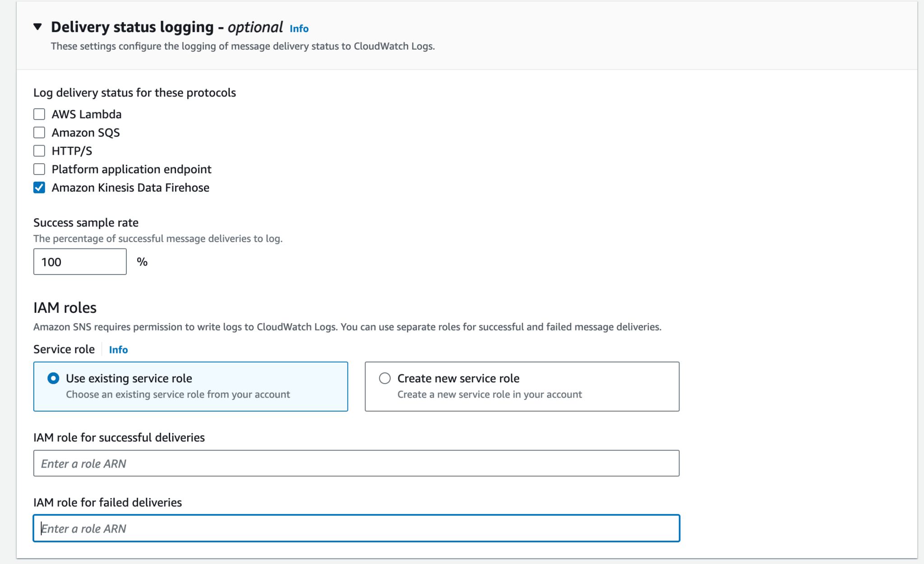The width and height of the screenshot is (924, 564).
Task: Keep Use existing service role selected
Action: click(54, 379)
